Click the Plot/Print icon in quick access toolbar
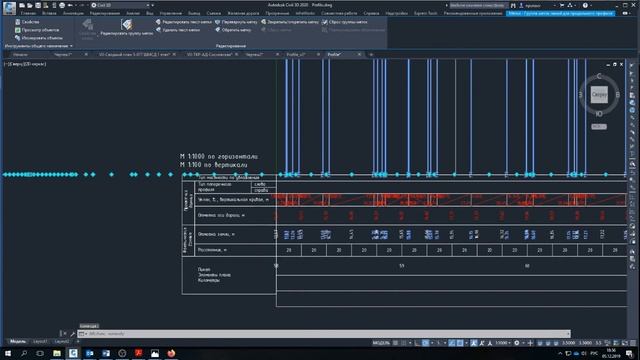Image resolution: width=640 pixels, height=360 pixels. point(62,5)
